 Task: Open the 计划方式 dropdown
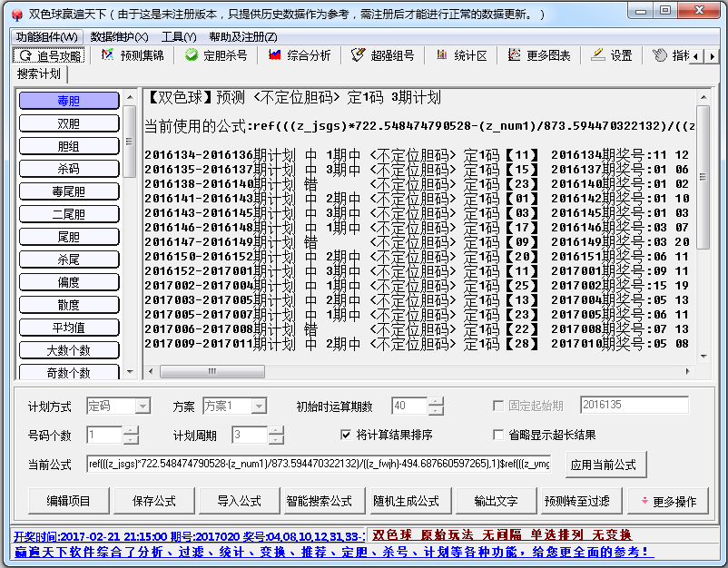pos(143,406)
